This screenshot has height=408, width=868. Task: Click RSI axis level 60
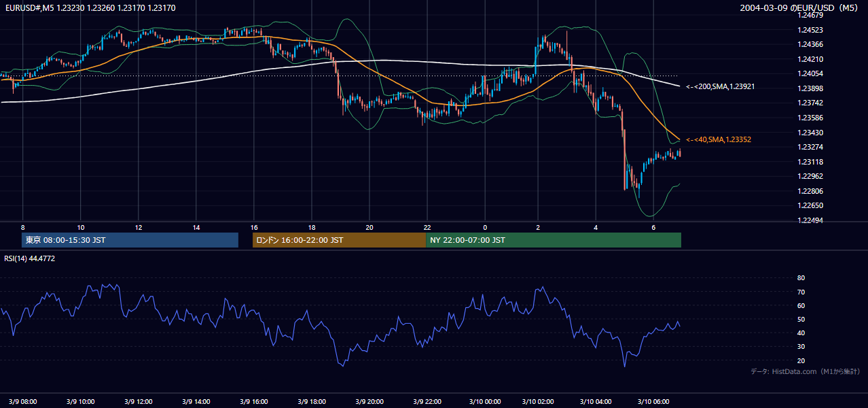(801, 305)
